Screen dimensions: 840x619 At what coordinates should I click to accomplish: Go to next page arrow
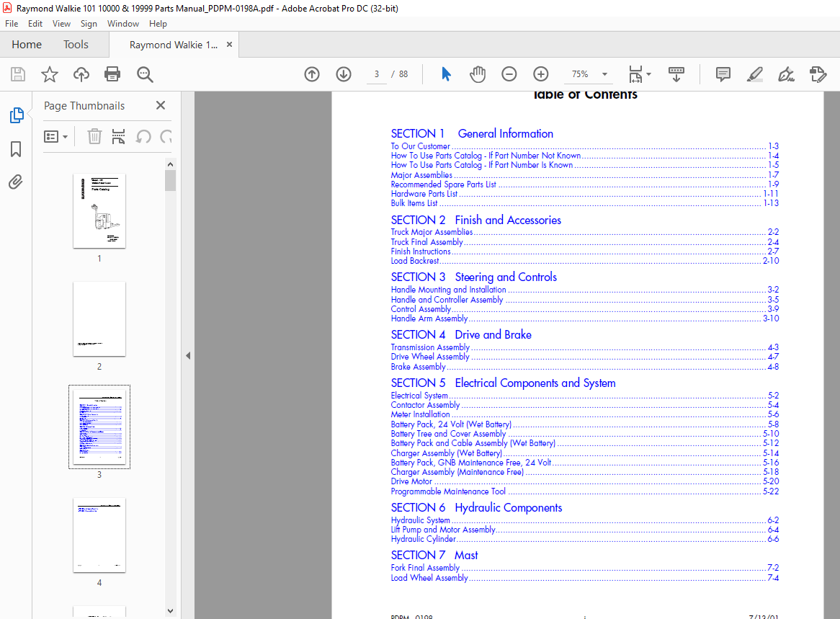pos(344,74)
